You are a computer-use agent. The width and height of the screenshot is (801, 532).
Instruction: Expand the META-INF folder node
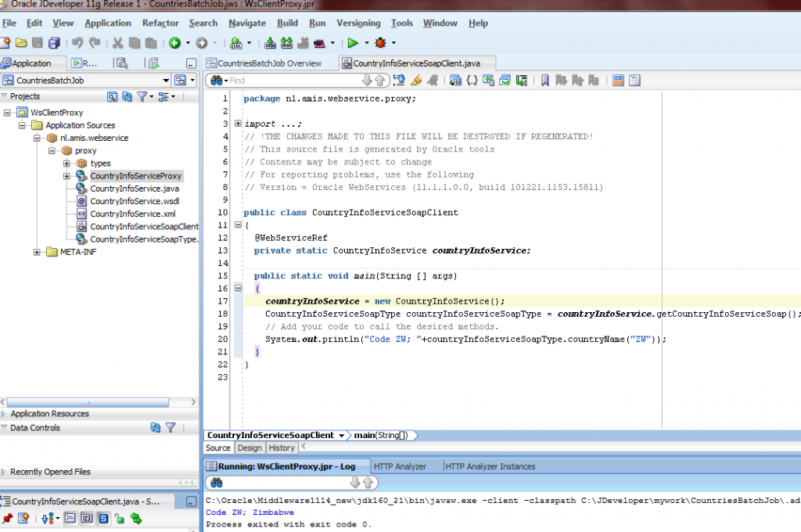(38, 252)
